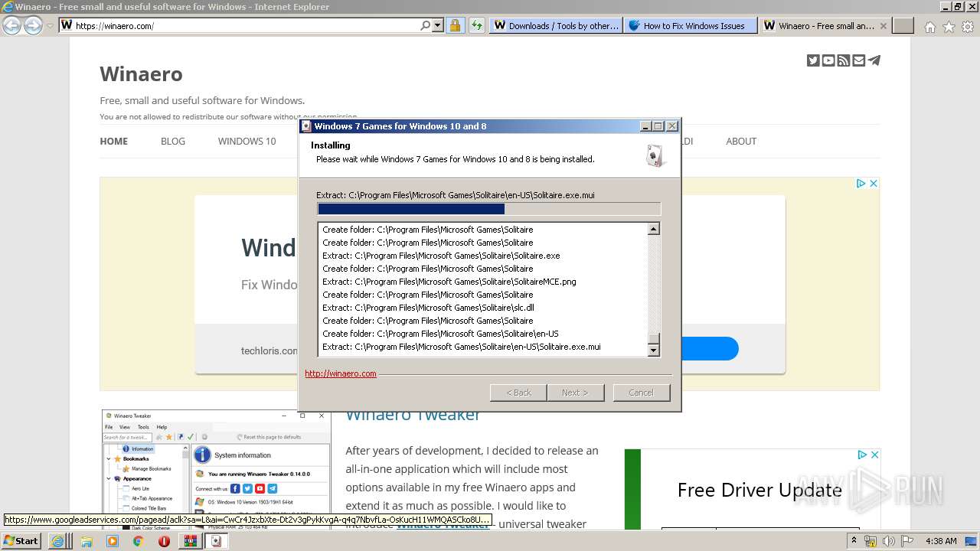Open the Winaero Tweaker screenshot thumbnail
Image resolution: width=980 pixels, height=551 pixels.
(x=216, y=470)
